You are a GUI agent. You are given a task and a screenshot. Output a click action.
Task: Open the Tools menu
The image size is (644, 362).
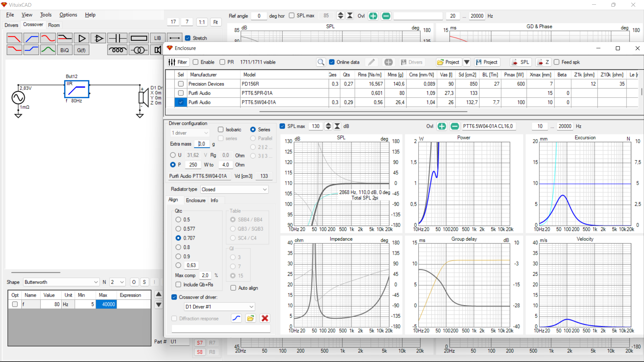46,15
